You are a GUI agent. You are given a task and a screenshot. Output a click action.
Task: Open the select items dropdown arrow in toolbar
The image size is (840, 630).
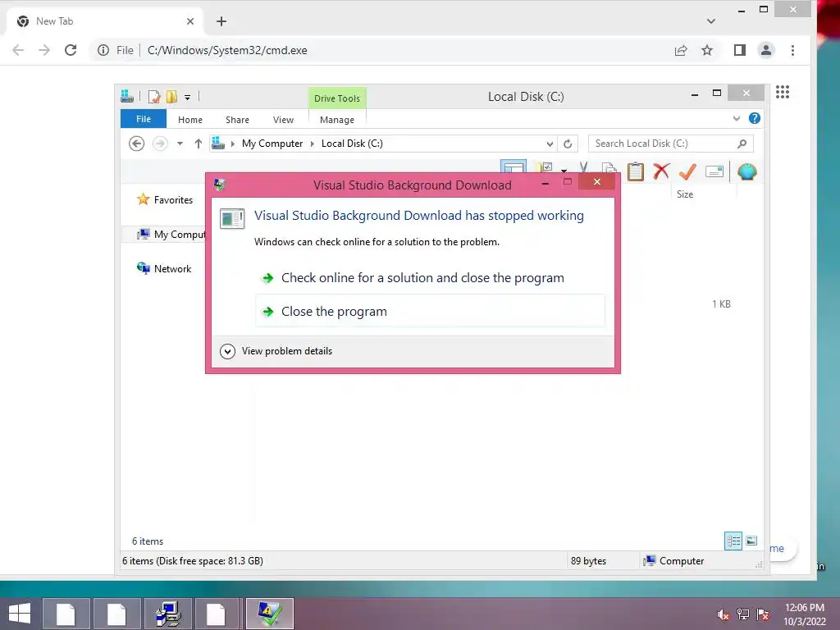564,170
